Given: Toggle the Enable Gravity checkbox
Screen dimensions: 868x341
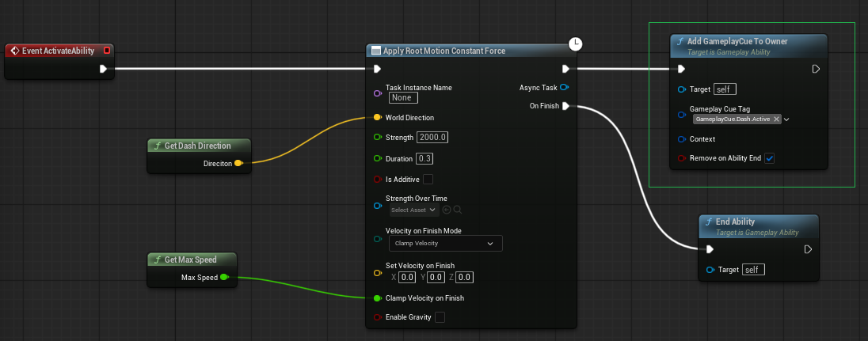Looking at the screenshot, I should click(x=440, y=317).
